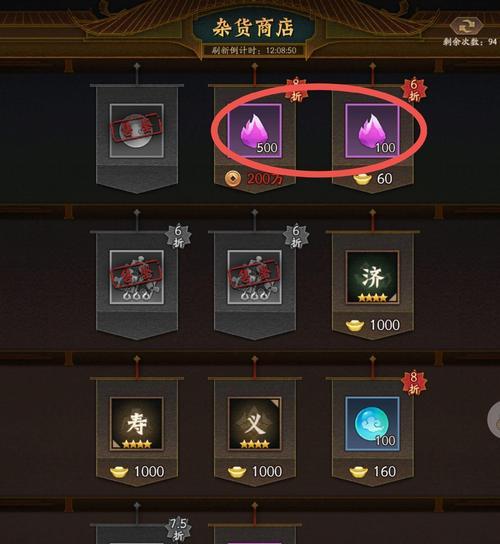Click the 杂货商店 shop title

[x=253, y=27]
